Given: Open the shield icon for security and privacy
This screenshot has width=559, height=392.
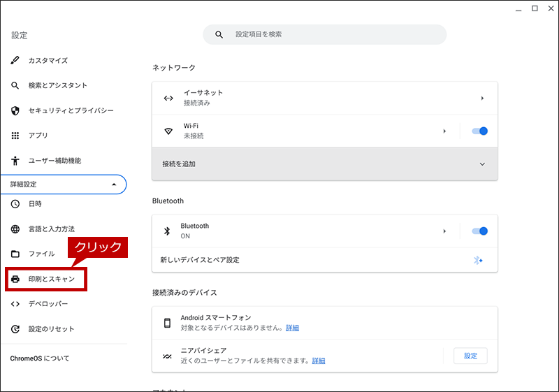Looking at the screenshot, I should pyautogui.click(x=15, y=111).
